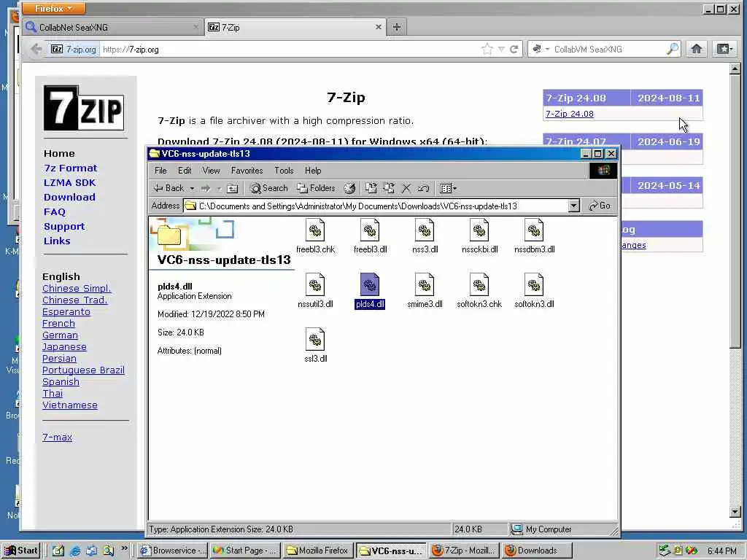This screenshot has height=560, width=747.
Task: Open the LZMA SDK link
Action: coord(69,183)
